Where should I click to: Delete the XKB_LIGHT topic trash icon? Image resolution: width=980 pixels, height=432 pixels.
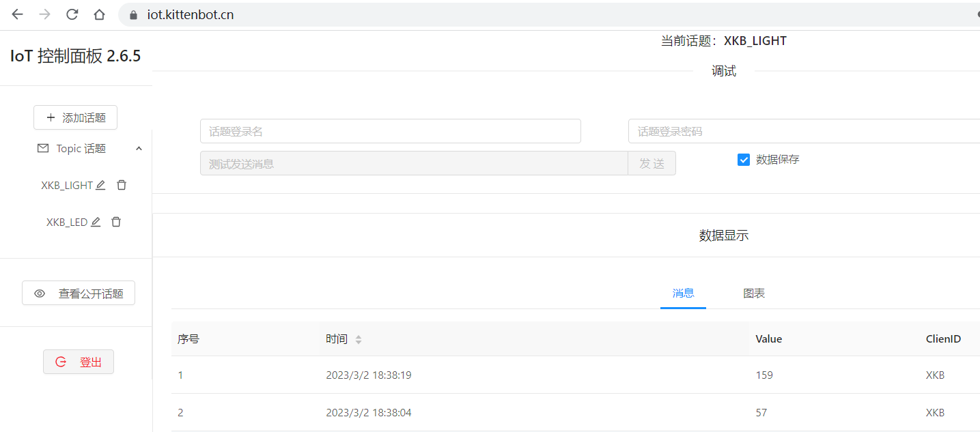pyautogui.click(x=122, y=185)
